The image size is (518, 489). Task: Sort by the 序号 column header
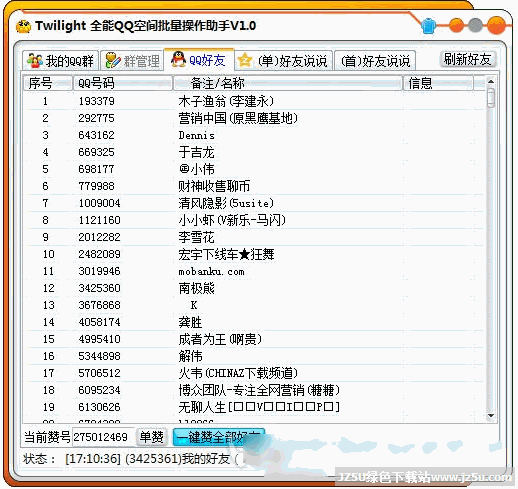(x=48, y=83)
